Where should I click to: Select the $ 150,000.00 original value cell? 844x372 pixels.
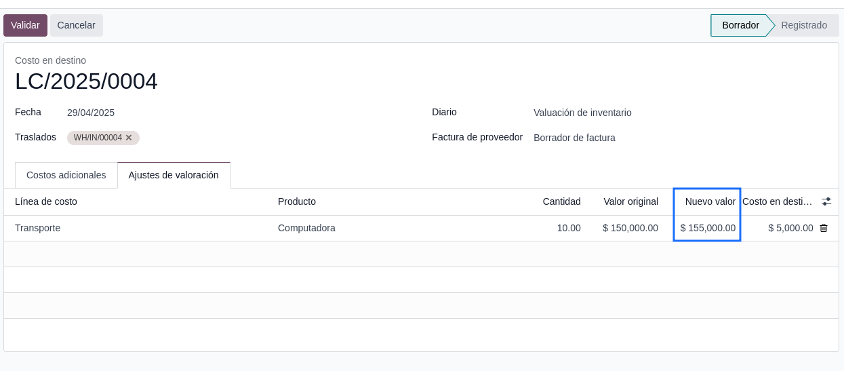point(630,228)
